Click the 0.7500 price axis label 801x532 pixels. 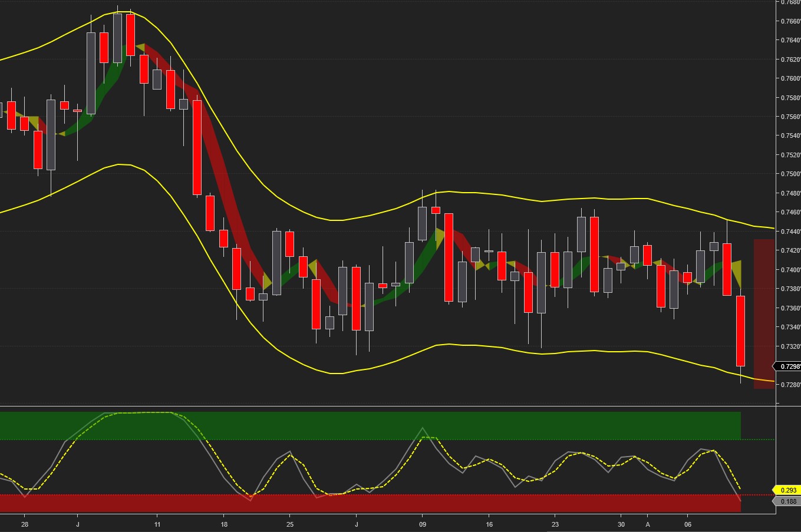click(790, 174)
